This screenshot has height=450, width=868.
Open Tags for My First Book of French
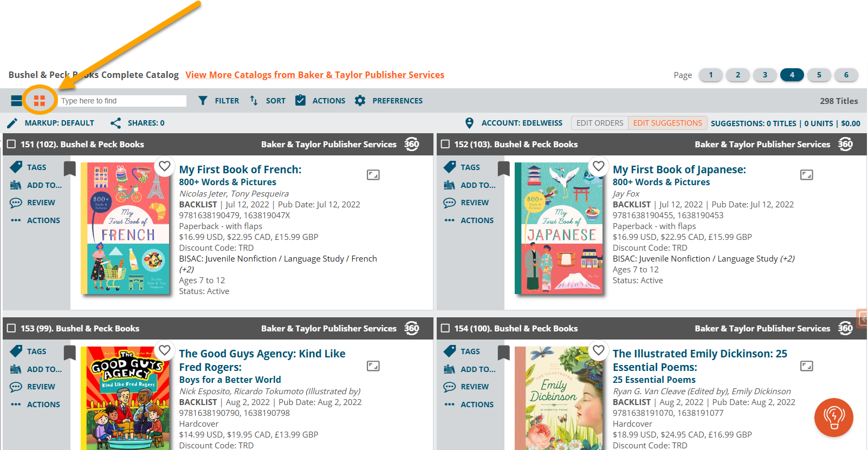coord(28,167)
